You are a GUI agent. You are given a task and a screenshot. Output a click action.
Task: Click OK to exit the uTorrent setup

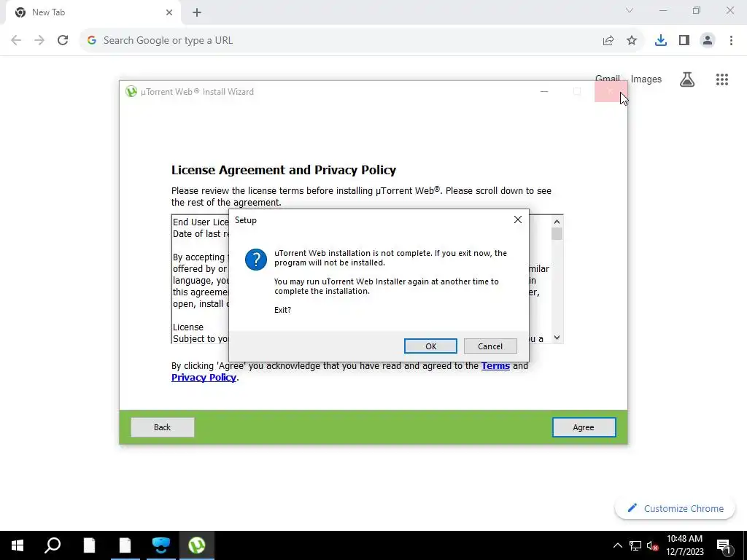[430, 346]
